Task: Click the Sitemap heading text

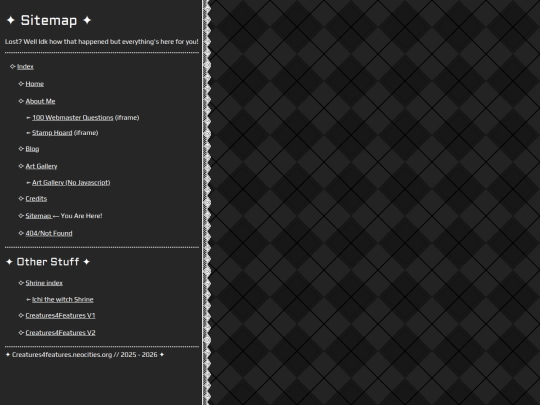Action: pyautogui.click(x=49, y=20)
